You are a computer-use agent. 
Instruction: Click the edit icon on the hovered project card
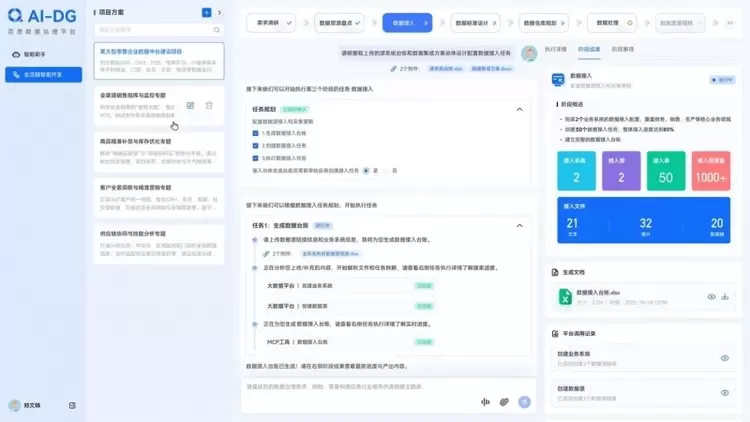point(190,106)
